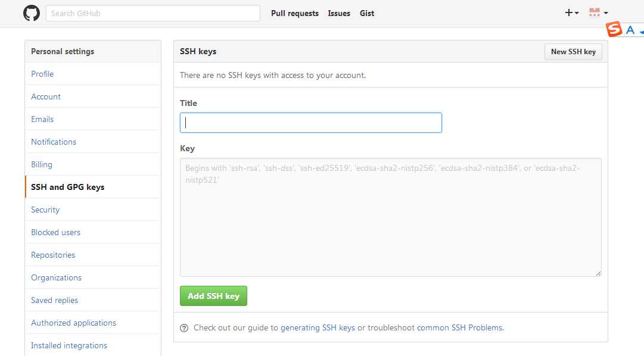This screenshot has width=644, height=356.
Task: Open the user avatar menu
Action: [595, 13]
